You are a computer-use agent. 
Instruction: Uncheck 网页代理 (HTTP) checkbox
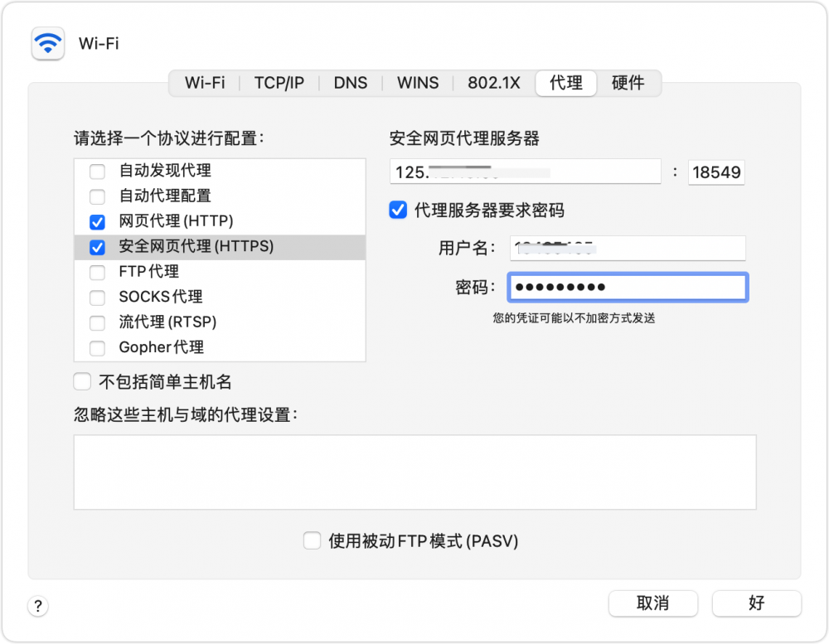pyautogui.click(x=97, y=222)
